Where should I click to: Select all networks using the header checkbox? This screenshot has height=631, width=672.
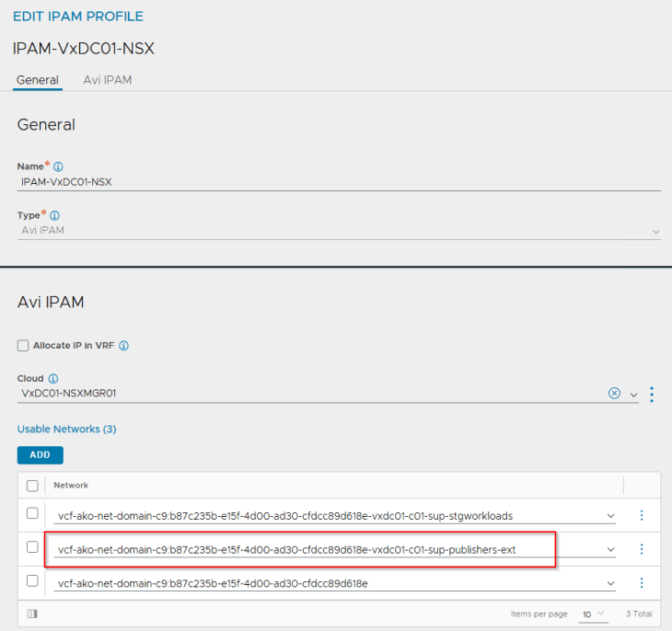(32, 486)
